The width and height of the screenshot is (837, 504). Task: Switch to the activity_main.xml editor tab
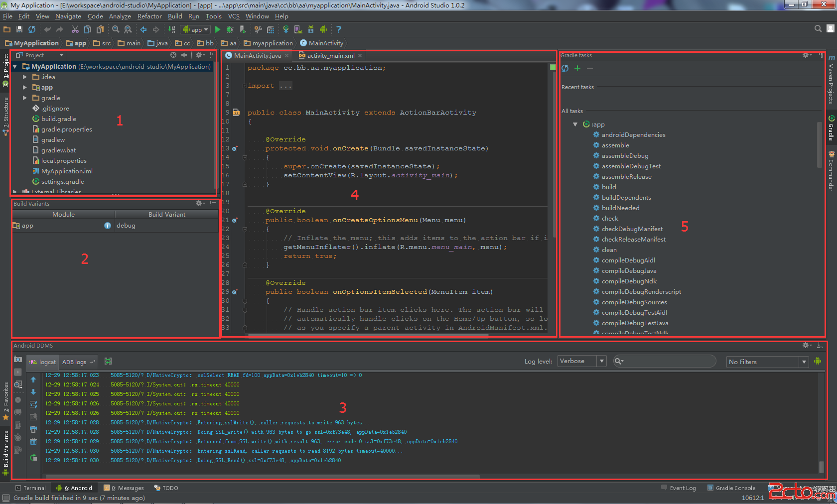click(330, 56)
